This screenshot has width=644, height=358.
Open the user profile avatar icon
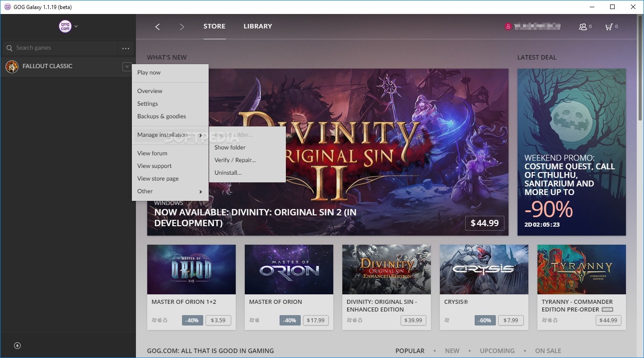[508, 27]
